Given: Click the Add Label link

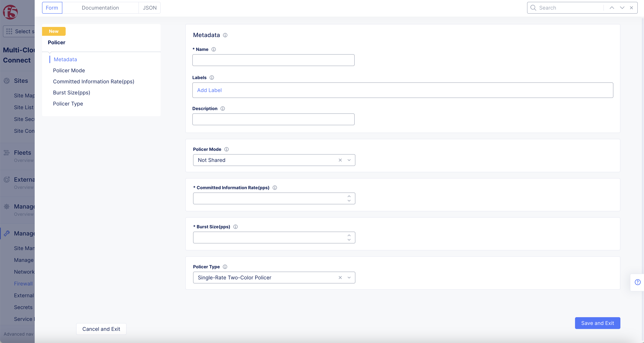Looking at the screenshot, I should click(x=210, y=90).
